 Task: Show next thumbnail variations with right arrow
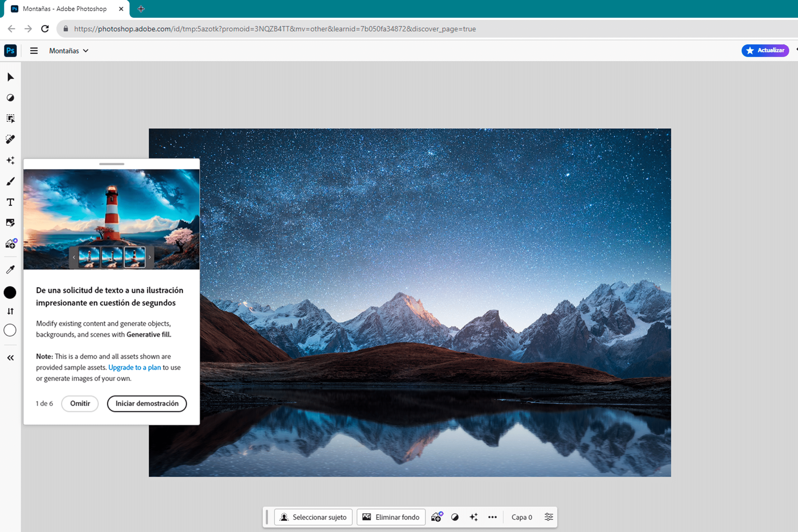click(150, 257)
